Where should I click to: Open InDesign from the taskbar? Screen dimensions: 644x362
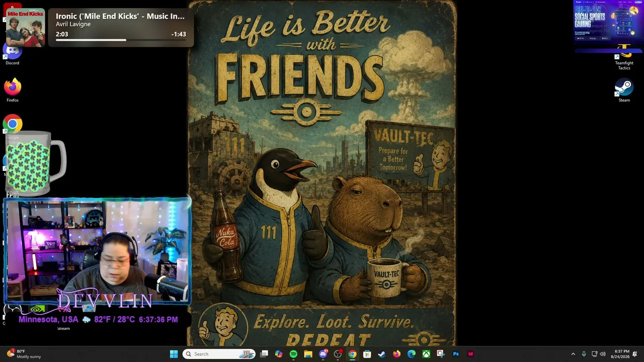470,354
